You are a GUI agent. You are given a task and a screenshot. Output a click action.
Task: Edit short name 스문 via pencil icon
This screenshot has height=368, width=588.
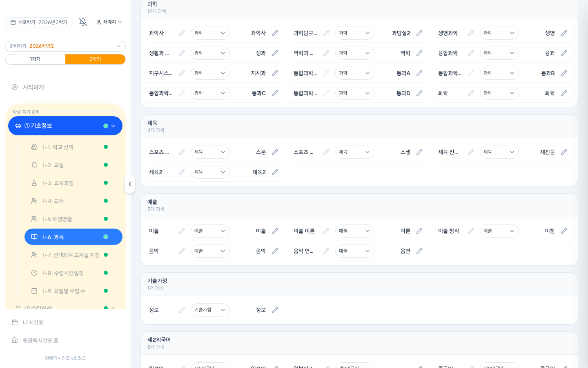(275, 152)
